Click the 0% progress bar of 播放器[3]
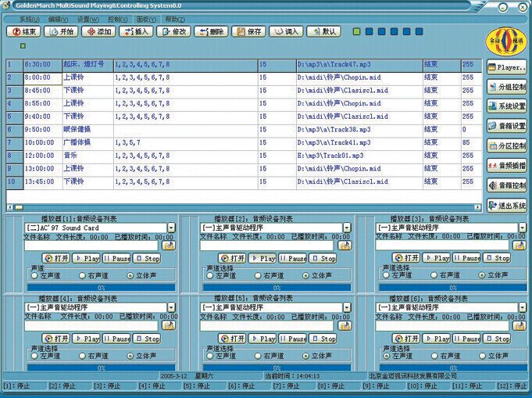The height and width of the screenshot is (398, 532). coord(453,288)
